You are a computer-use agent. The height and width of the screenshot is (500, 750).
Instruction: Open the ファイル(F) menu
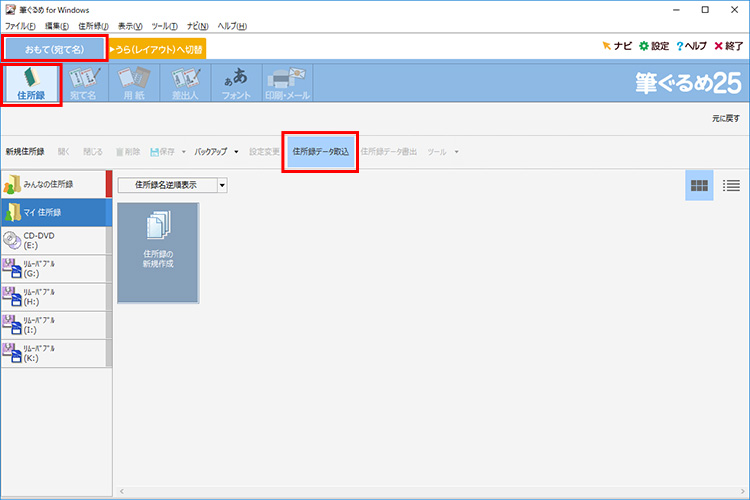[x=20, y=25]
